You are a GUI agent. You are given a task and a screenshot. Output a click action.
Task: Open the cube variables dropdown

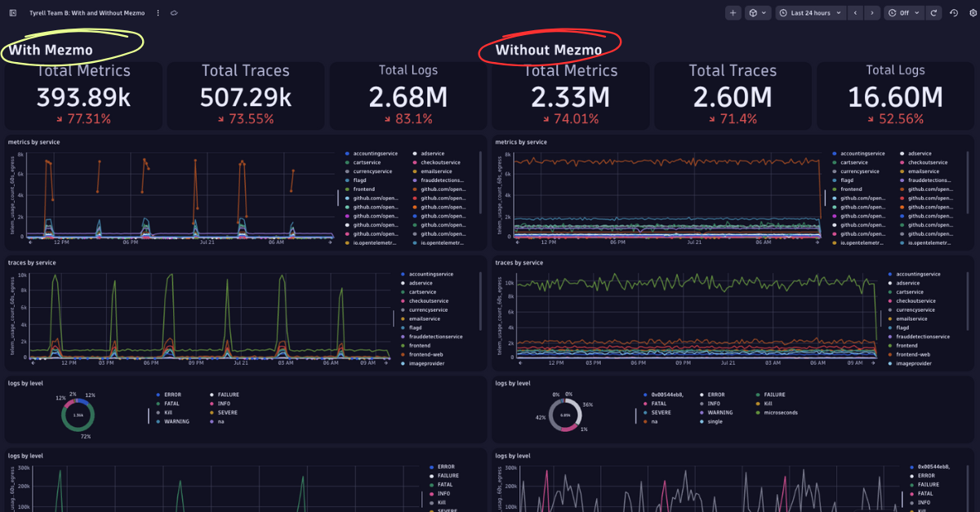coord(757,13)
